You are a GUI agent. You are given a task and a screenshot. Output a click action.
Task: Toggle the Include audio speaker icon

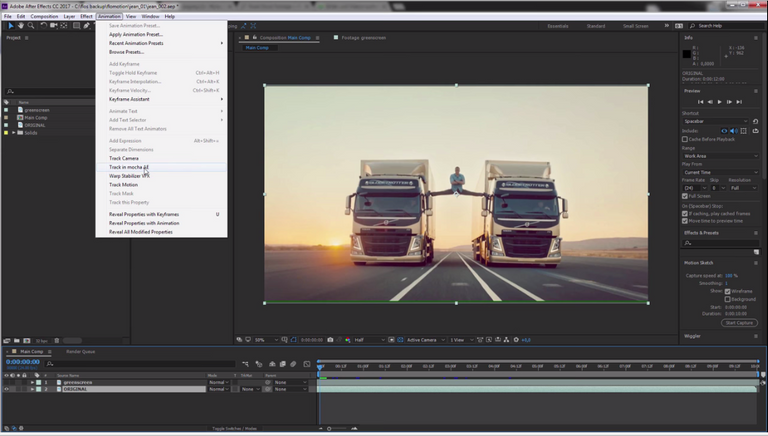[734, 131]
